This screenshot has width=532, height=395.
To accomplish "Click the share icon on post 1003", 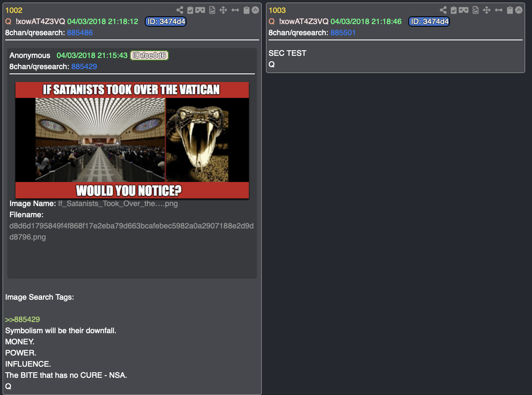I will click(443, 10).
